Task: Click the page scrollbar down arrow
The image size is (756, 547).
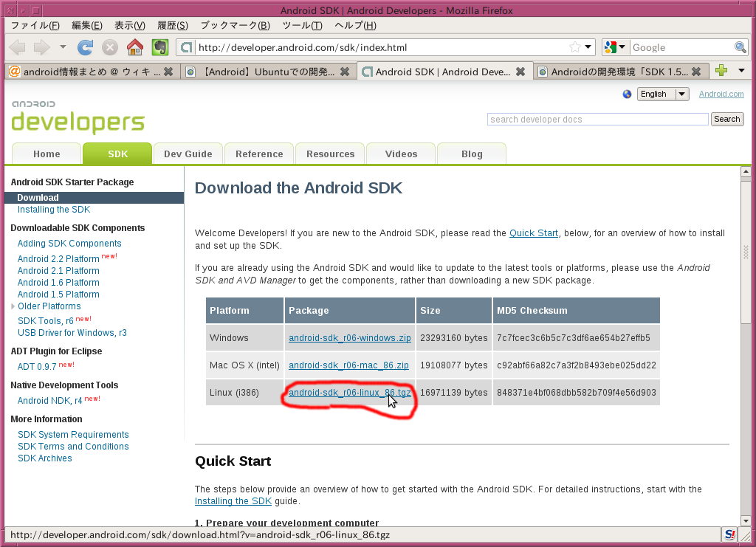Action: tap(746, 521)
